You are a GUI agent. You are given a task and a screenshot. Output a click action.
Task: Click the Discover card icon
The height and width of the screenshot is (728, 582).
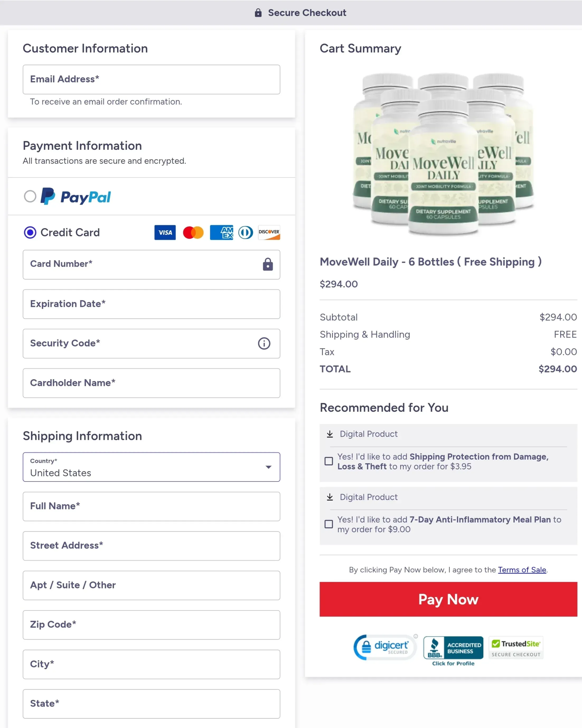click(269, 232)
